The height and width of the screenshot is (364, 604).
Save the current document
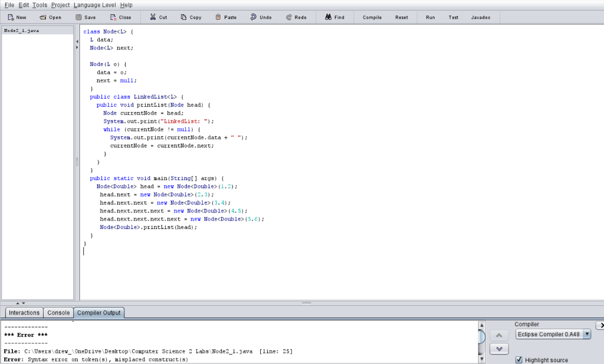coord(86,17)
